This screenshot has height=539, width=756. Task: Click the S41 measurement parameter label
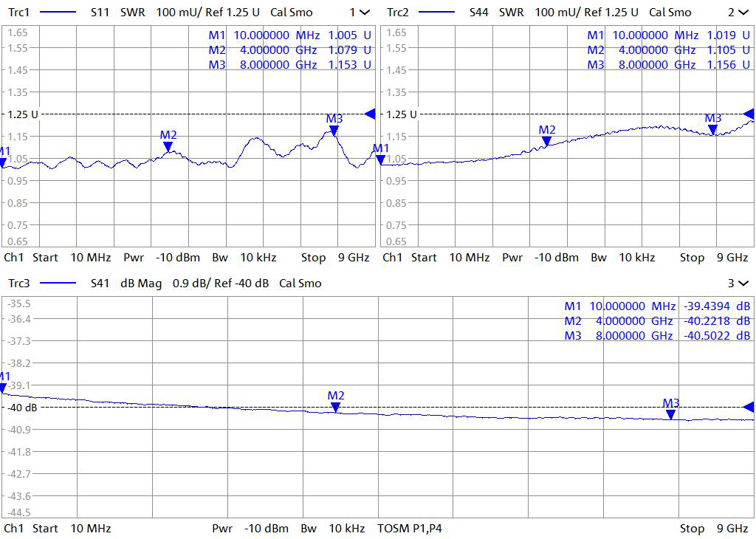(101, 284)
